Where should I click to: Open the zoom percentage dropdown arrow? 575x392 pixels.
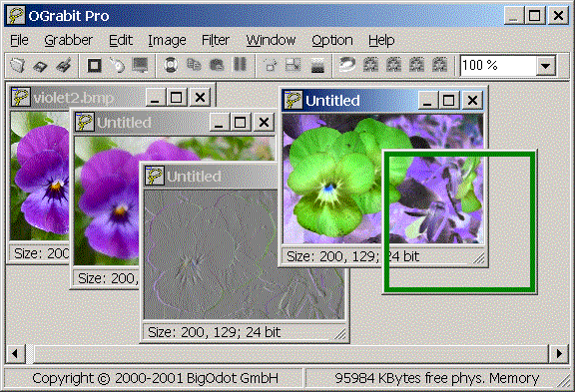coord(546,66)
